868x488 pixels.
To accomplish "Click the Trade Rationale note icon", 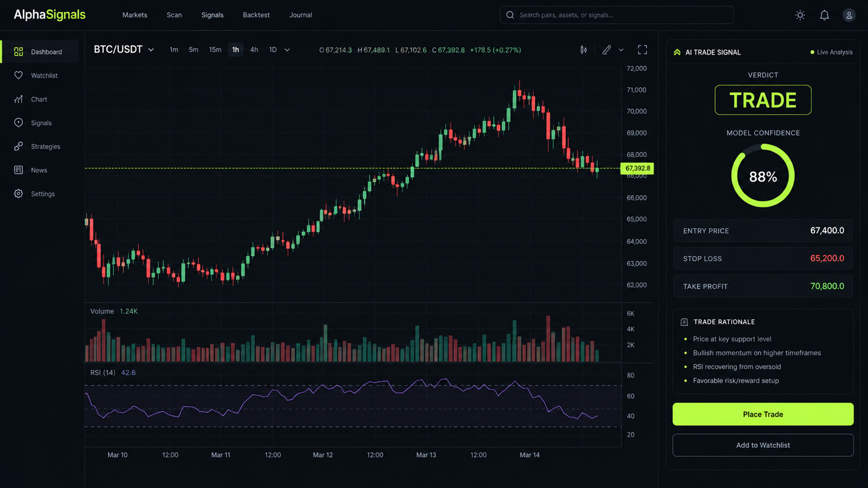I will [x=684, y=322].
